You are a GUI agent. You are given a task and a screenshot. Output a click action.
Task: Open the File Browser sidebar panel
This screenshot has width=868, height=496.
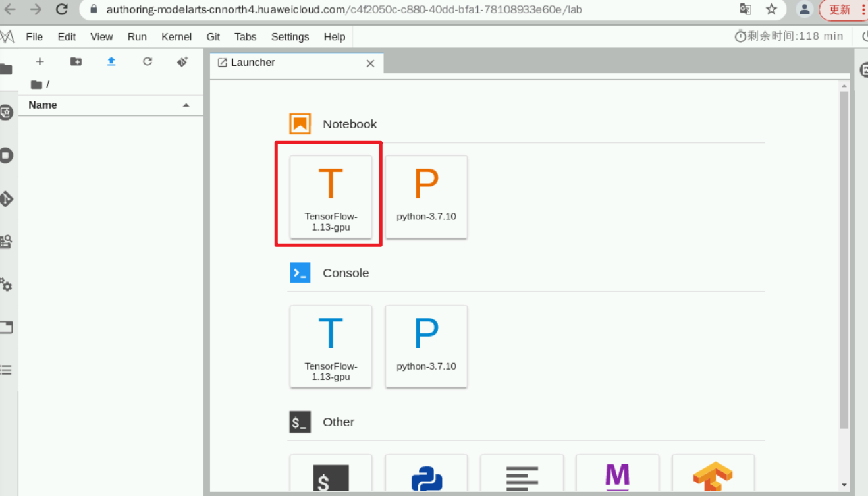tap(6, 69)
